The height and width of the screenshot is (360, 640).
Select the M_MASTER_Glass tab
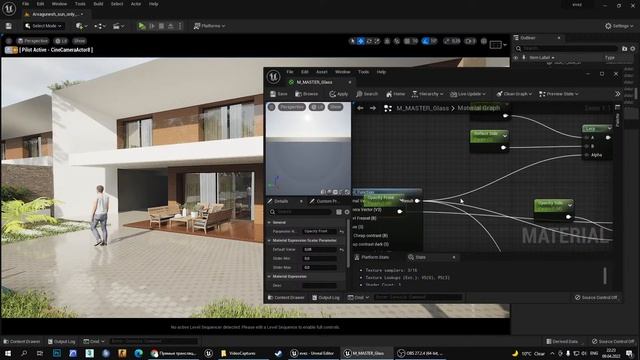coord(314,82)
